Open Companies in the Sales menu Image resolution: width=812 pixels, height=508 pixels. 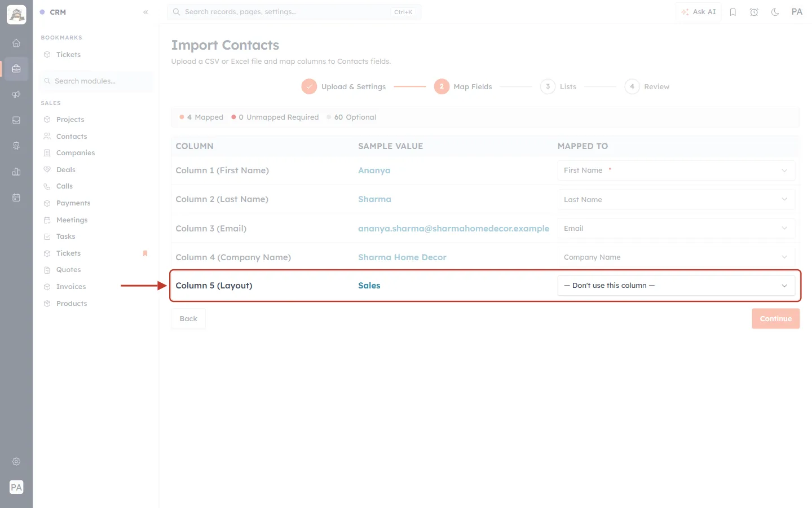[76, 153]
